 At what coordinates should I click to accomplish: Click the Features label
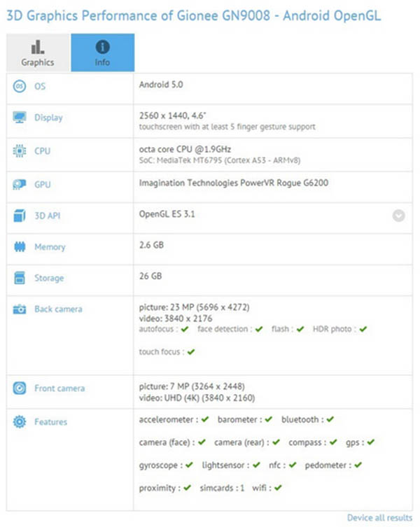click(51, 421)
